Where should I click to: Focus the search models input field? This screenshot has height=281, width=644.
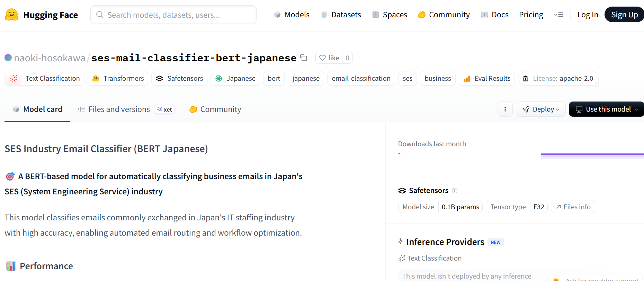[173, 15]
